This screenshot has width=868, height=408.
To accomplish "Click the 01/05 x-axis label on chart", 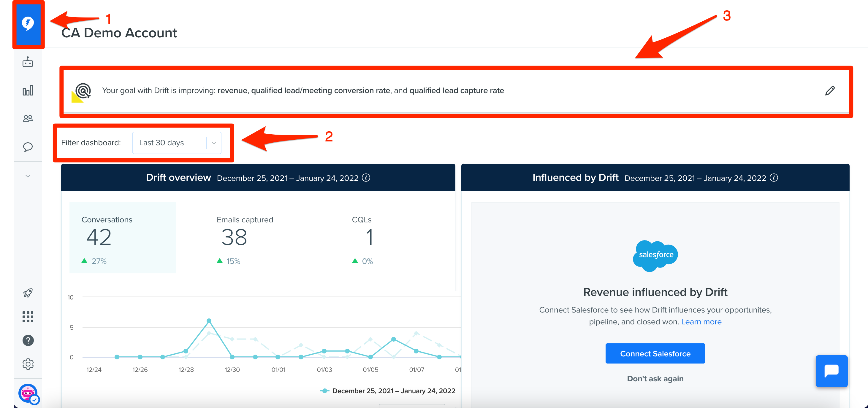I will (370, 370).
